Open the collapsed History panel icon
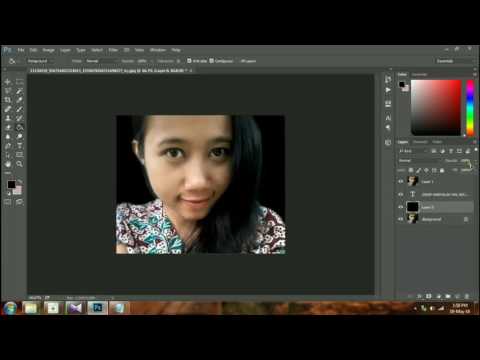 (x=388, y=79)
